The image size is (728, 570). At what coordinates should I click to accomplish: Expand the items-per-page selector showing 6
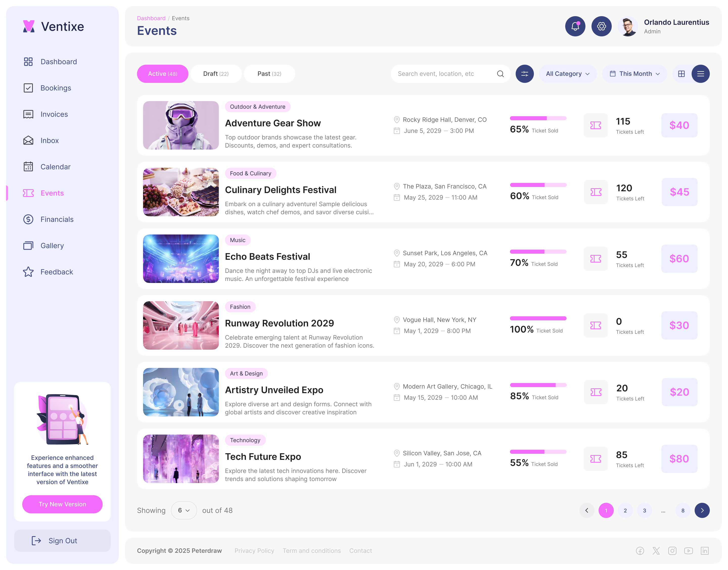tap(184, 510)
